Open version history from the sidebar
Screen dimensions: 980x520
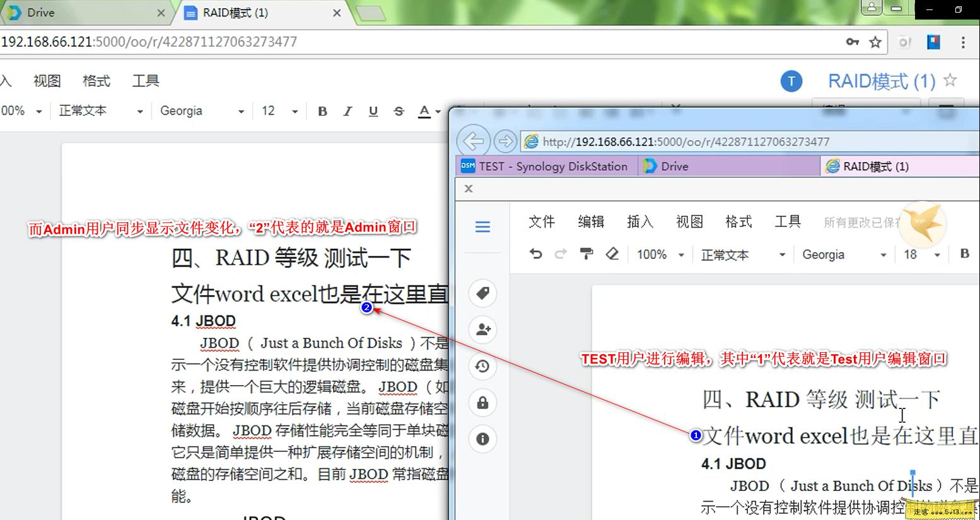click(x=482, y=366)
